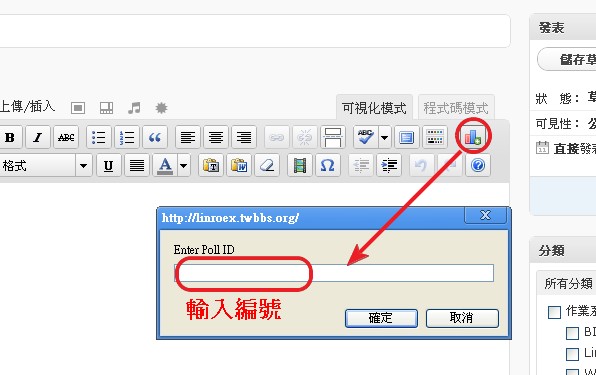This screenshot has height=375, width=596.
Task: Expand the spellcheck language dropdown arrow
Action: click(385, 137)
